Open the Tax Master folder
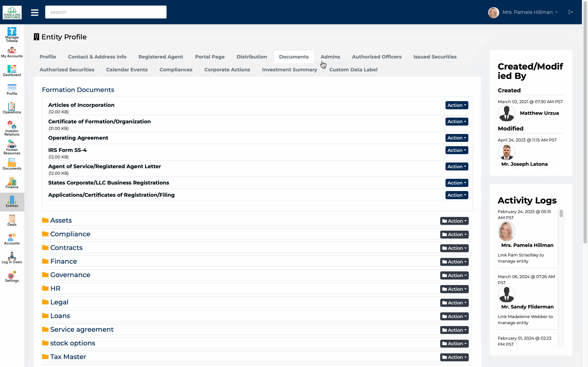588x367 pixels. [68, 356]
